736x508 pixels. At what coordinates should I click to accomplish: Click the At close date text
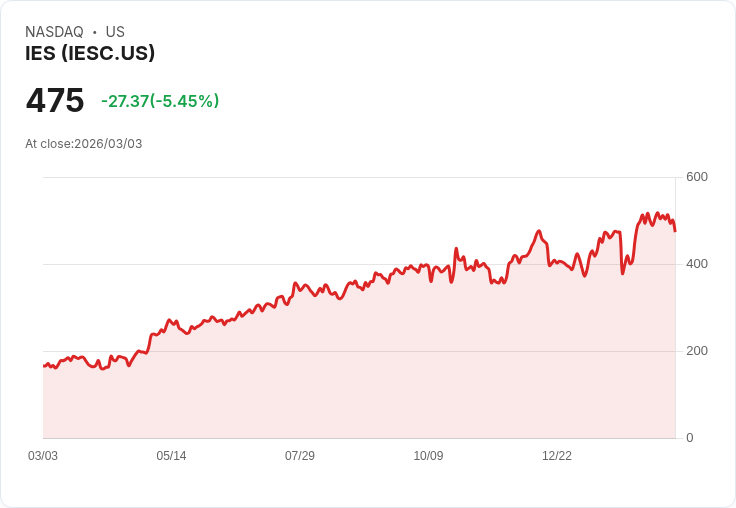click(84, 144)
